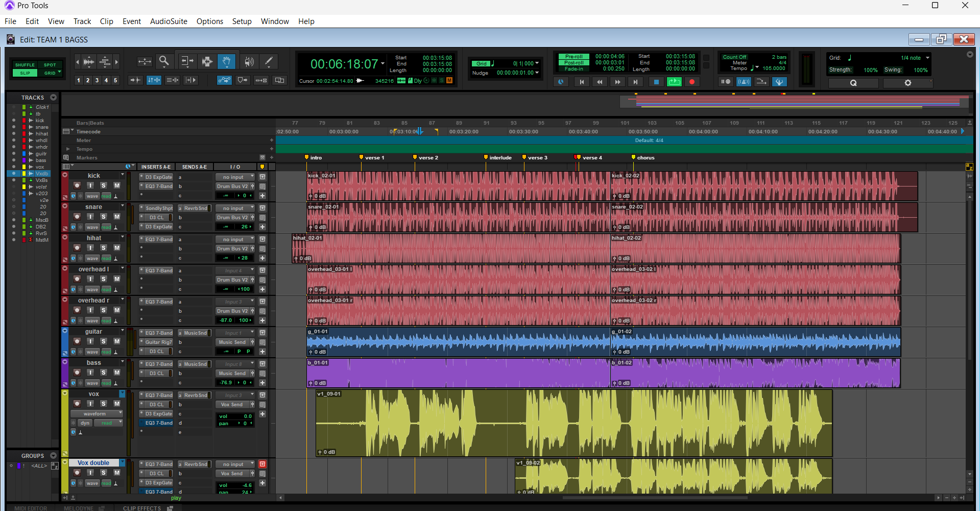This screenshot has width=980, height=511.
Task: Select the Pencil tool
Action: coord(269,61)
